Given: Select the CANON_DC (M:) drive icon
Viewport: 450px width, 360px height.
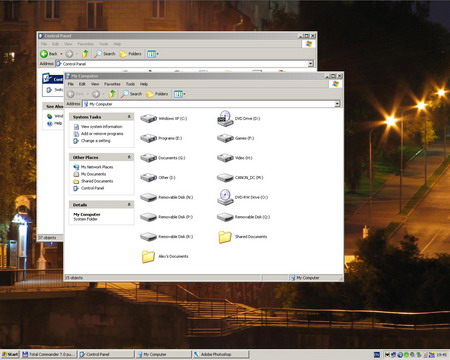Looking at the screenshot, I should pyautogui.click(x=225, y=178).
